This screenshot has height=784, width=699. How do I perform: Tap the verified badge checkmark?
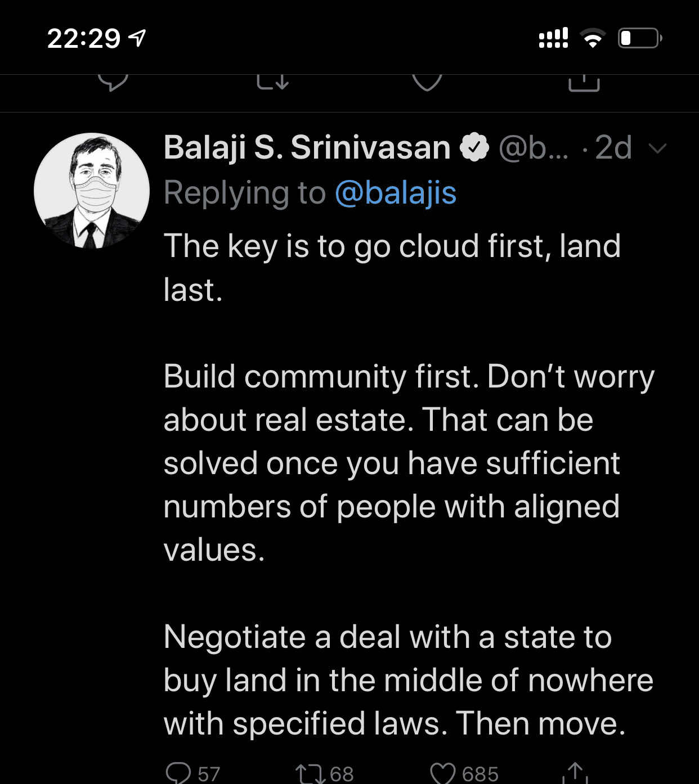pos(474,148)
